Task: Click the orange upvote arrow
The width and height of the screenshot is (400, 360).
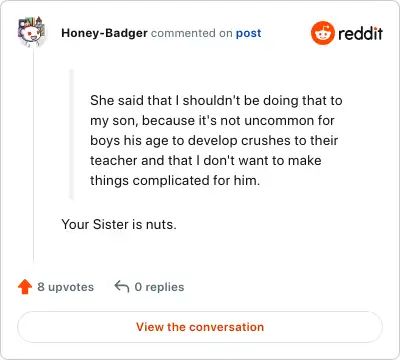Action: pos(25,287)
